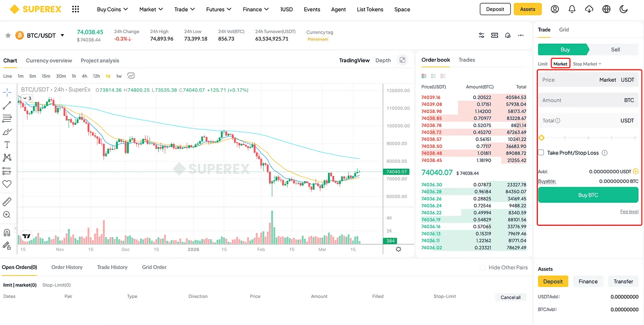Favorite BTC/USDT with the star icon
Image resolution: width=644 pixels, height=325 pixels.
(x=8, y=35)
